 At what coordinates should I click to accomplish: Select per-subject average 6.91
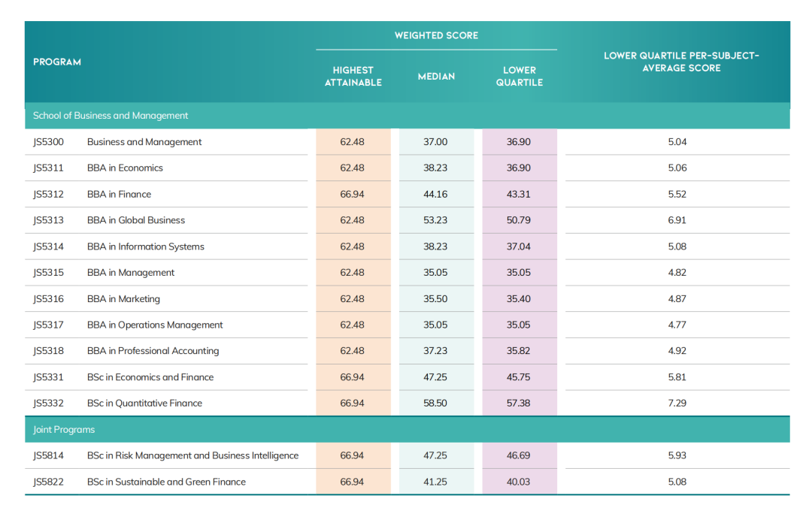point(677,220)
